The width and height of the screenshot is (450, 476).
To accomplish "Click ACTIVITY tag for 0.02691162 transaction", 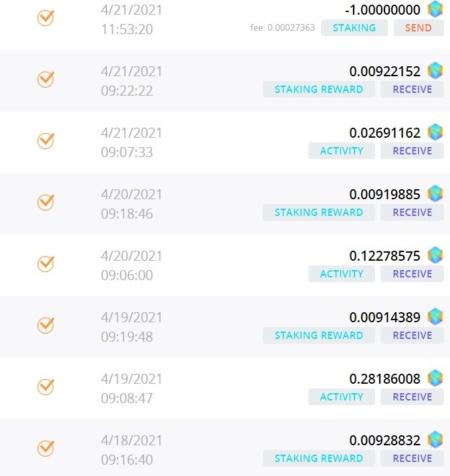I will click(342, 151).
